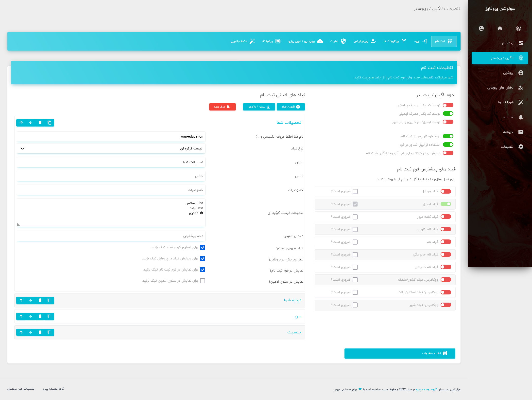Move the درباره شما field down
The height and width of the screenshot is (400, 532).
click(31, 300)
